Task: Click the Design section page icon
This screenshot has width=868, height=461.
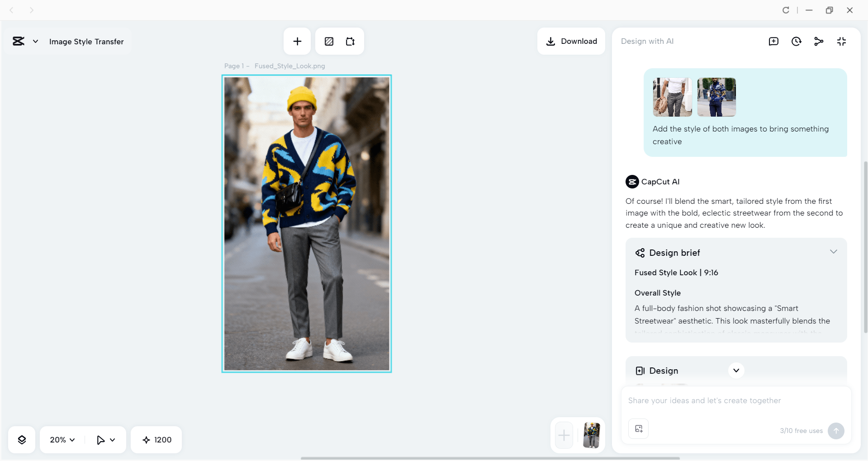Action: (x=640, y=371)
